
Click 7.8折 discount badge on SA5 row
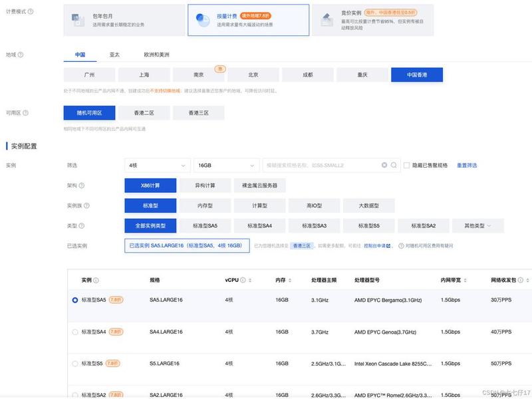pyautogui.click(x=116, y=300)
